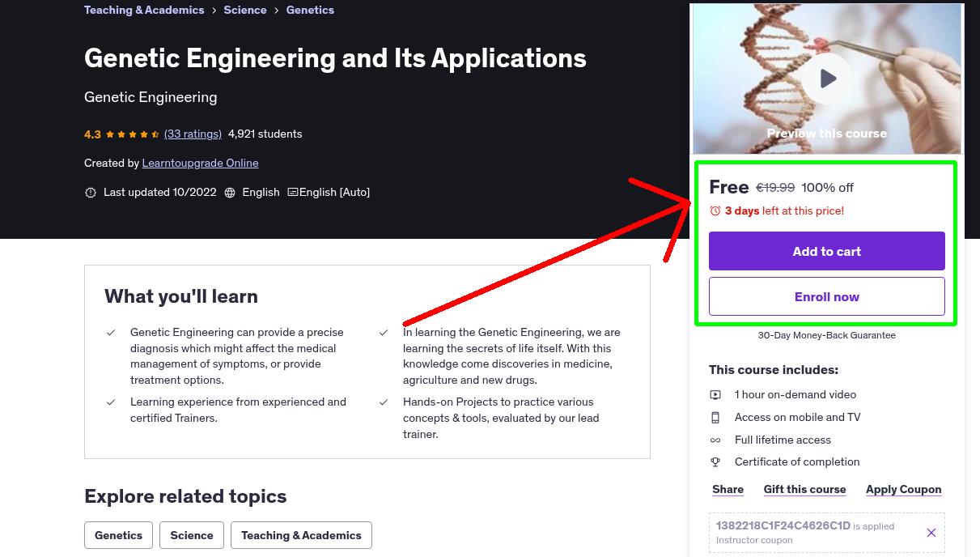
Task: Select Genetics related topic chip
Action: (118, 535)
